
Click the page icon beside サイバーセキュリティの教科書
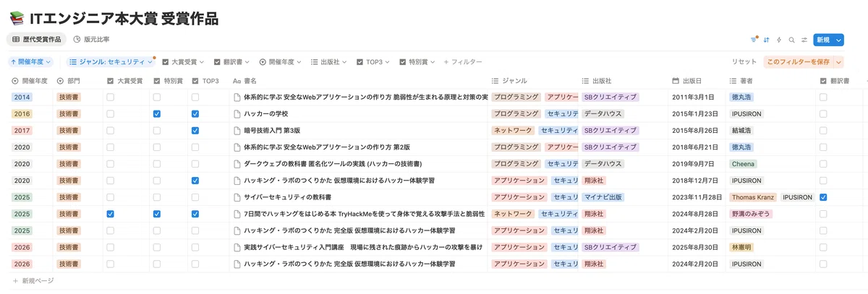(237, 197)
